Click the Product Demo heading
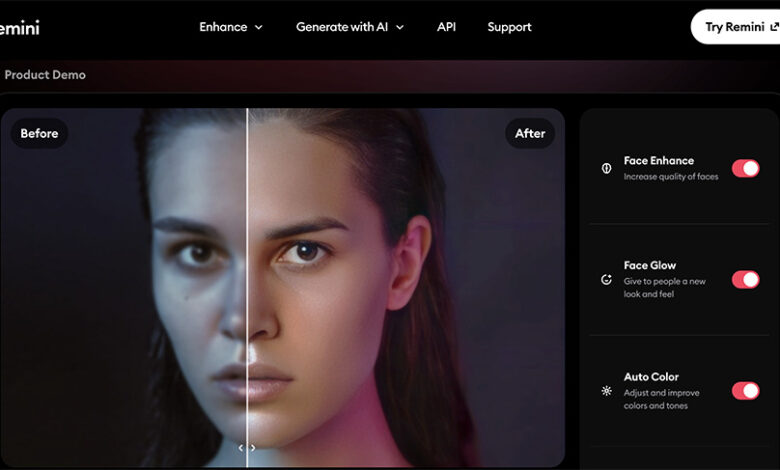780x470 pixels. pyautogui.click(x=45, y=75)
